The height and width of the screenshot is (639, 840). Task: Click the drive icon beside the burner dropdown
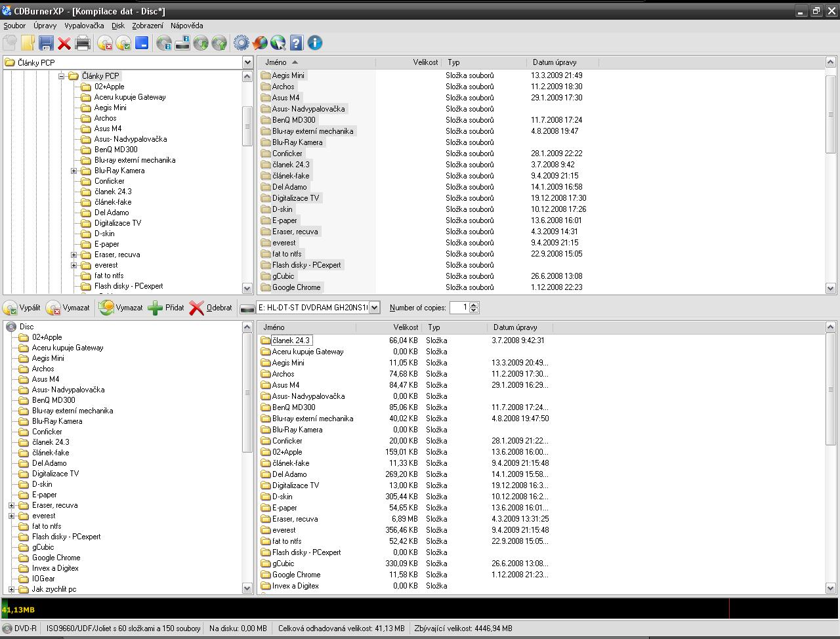[x=247, y=308]
